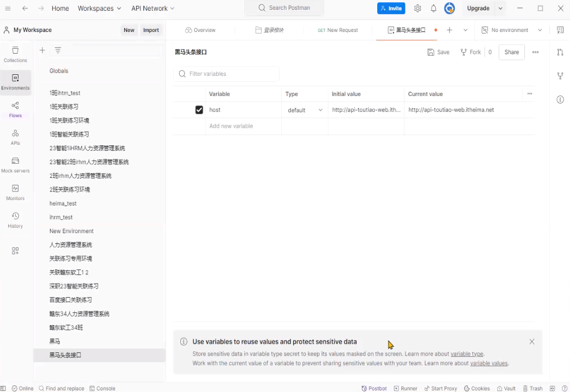Screen dimensions: 570x392
Task: Click the New button in workspace header
Action: click(x=129, y=30)
